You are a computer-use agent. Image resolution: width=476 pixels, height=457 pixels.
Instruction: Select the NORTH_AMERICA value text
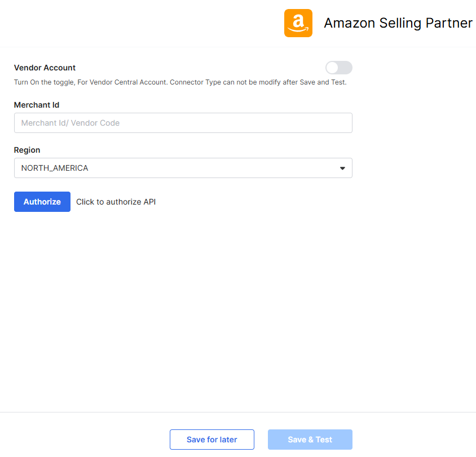55,168
